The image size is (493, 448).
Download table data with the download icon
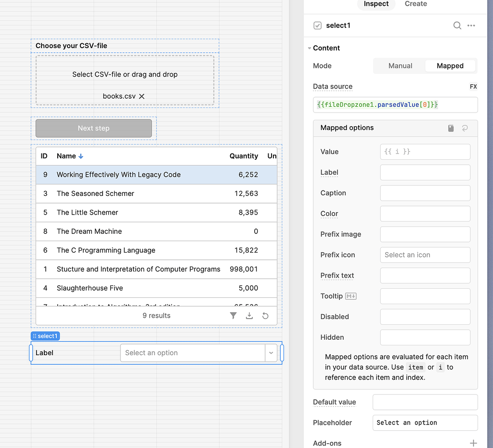point(249,316)
